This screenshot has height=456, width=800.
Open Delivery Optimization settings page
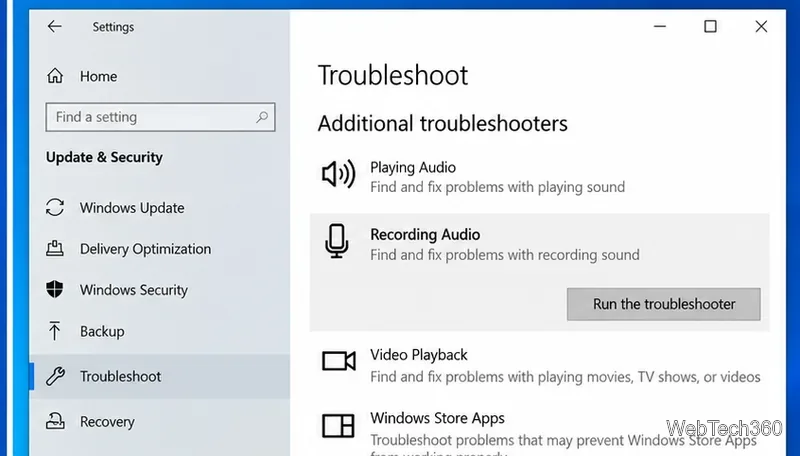(x=145, y=249)
